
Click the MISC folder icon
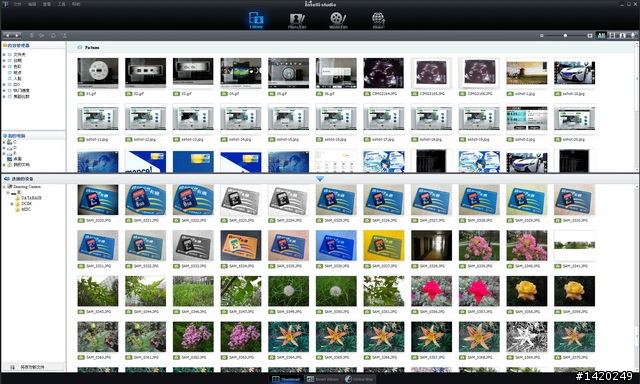click(18, 209)
